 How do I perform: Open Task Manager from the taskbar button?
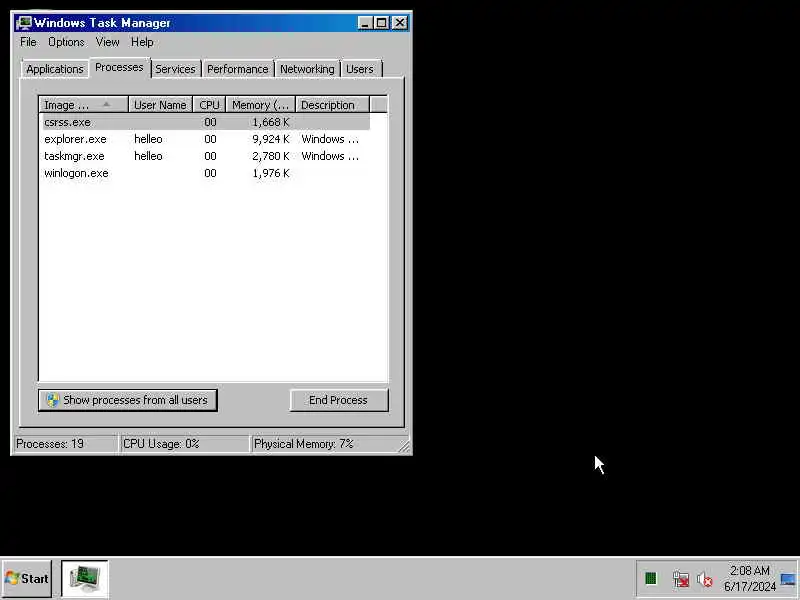coord(85,579)
